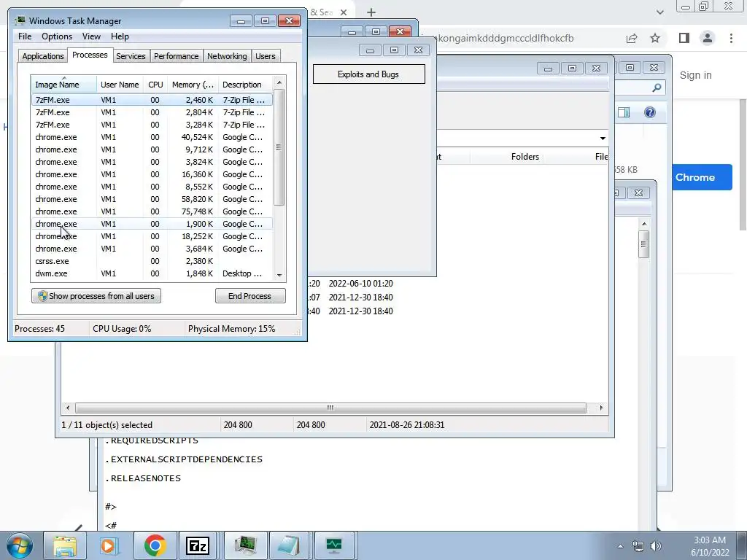Screen dimensions: 747x560
Task: Click the End Process button
Action: tap(250, 296)
